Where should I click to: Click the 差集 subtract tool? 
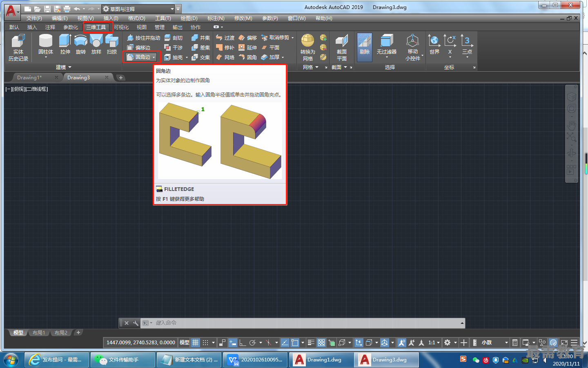coord(201,47)
